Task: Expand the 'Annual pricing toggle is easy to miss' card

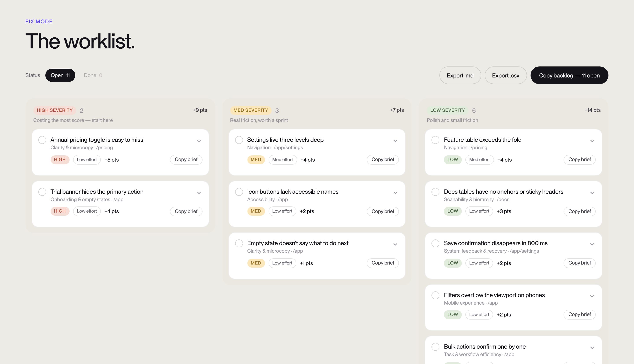Action: (199, 141)
